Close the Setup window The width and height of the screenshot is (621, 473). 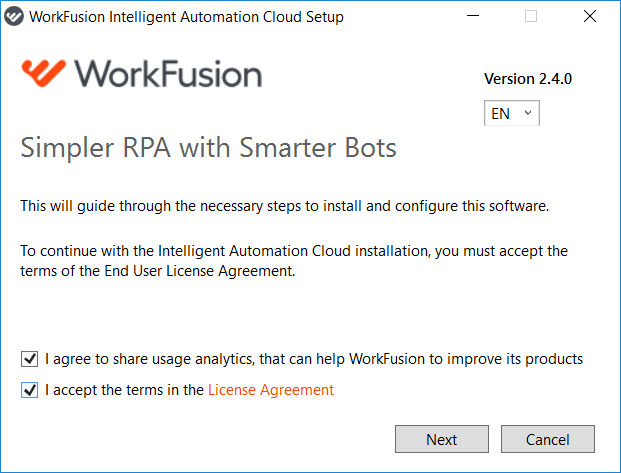pos(590,16)
